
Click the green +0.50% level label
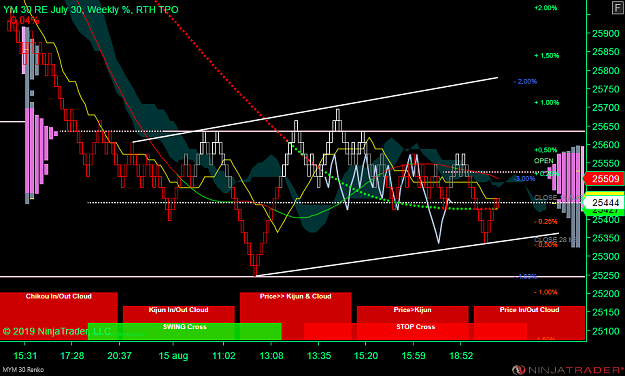click(546, 150)
